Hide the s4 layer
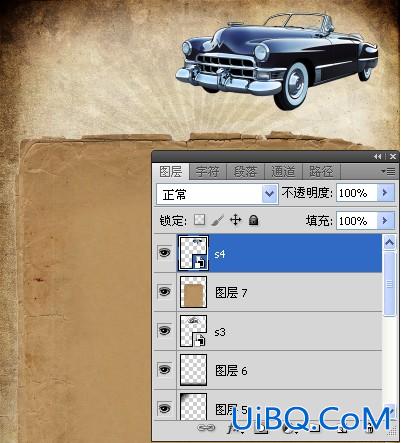 (x=164, y=253)
